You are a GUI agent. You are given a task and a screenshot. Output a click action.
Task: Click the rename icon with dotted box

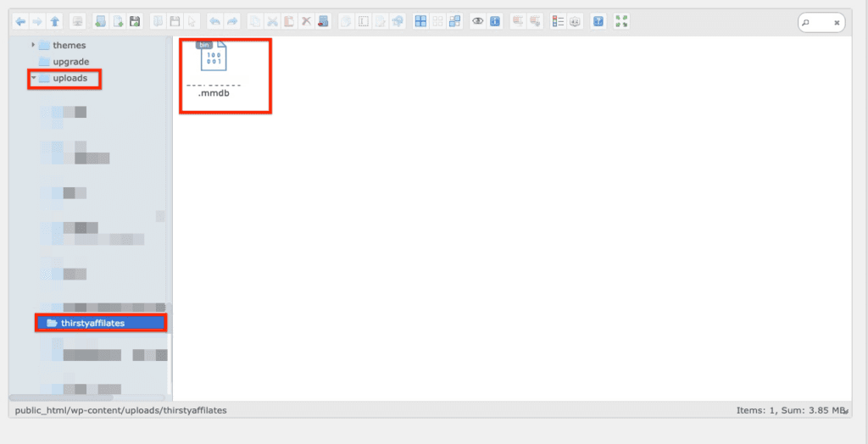[363, 21]
